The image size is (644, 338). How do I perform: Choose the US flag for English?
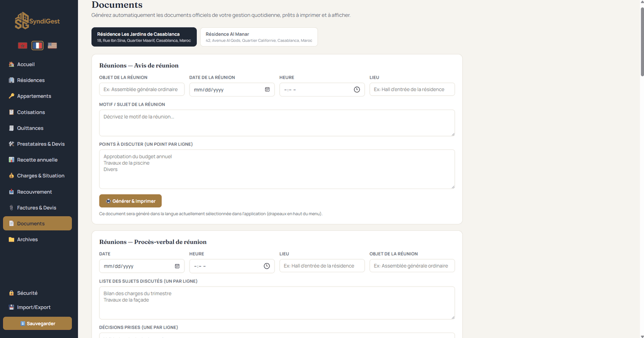pos(52,46)
